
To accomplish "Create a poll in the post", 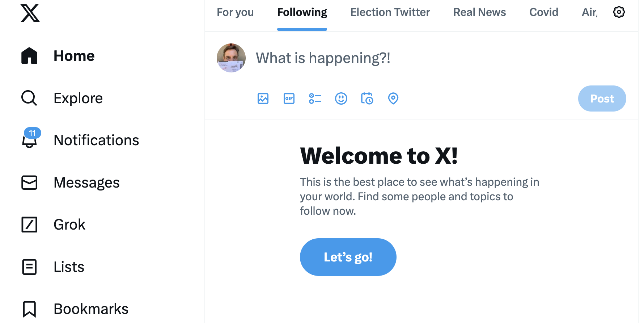I will click(x=315, y=98).
